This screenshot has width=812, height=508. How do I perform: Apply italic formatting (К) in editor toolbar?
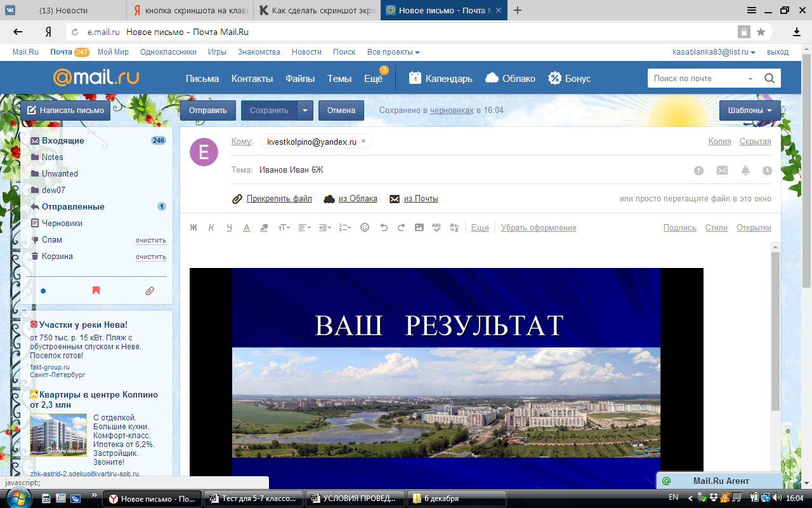tap(211, 227)
